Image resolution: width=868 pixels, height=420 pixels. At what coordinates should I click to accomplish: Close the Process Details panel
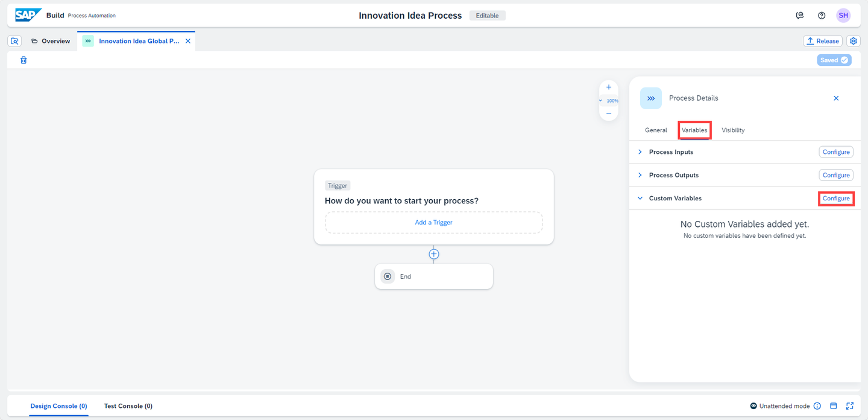click(836, 98)
